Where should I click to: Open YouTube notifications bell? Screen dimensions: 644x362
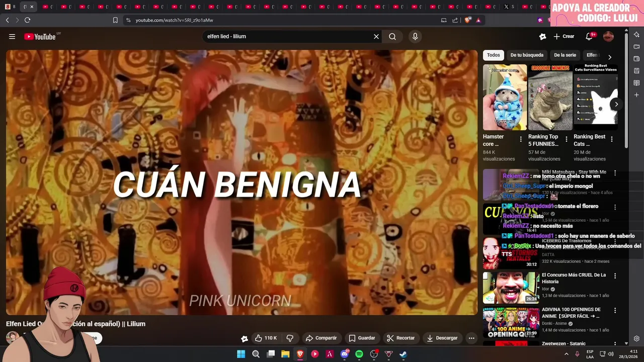click(x=589, y=36)
